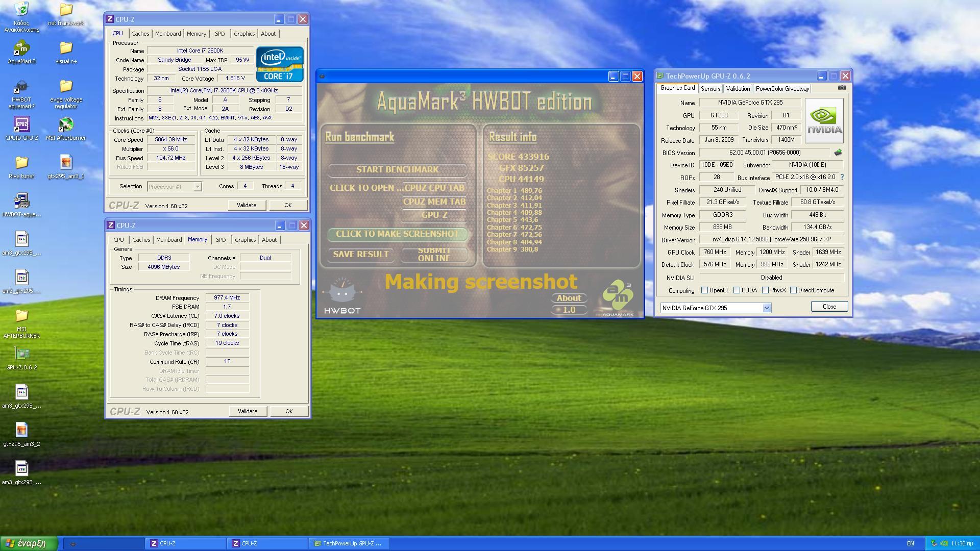Click CLICK TO MAKE SCREENSHOT button
Screen dimensions: 980x551
pos(397,234)
